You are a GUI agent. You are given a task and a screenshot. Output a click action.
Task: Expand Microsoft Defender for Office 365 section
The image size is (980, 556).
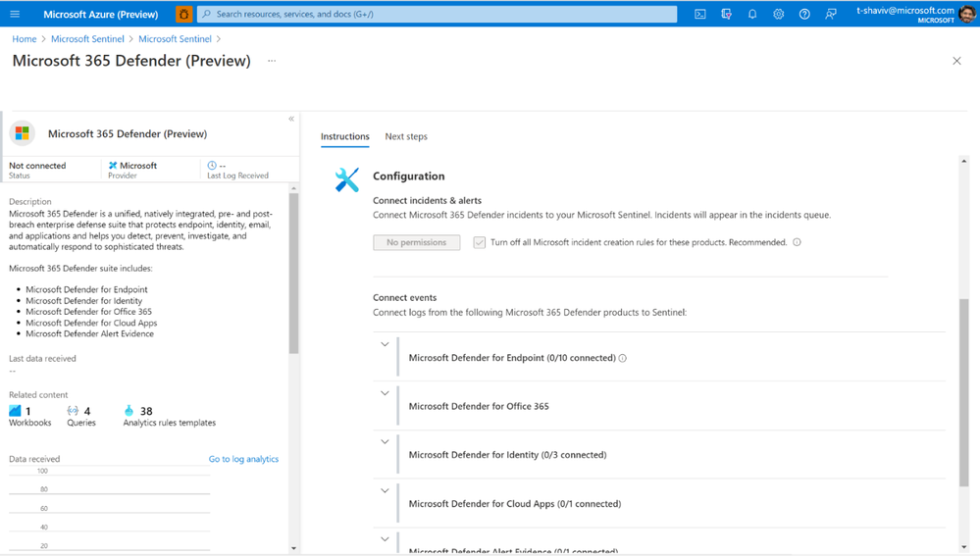click(x=385, y=393)
